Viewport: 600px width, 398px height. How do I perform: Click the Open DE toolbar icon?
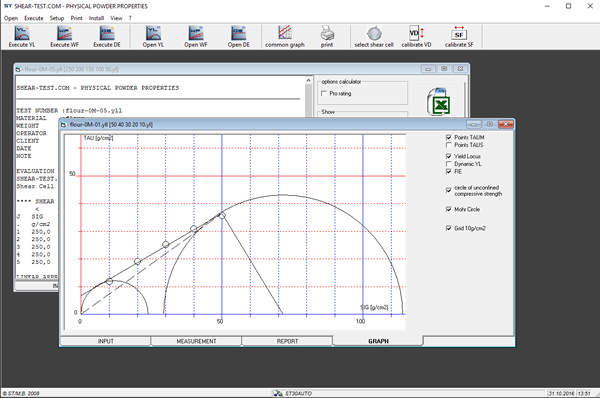(x=238, y=37)
